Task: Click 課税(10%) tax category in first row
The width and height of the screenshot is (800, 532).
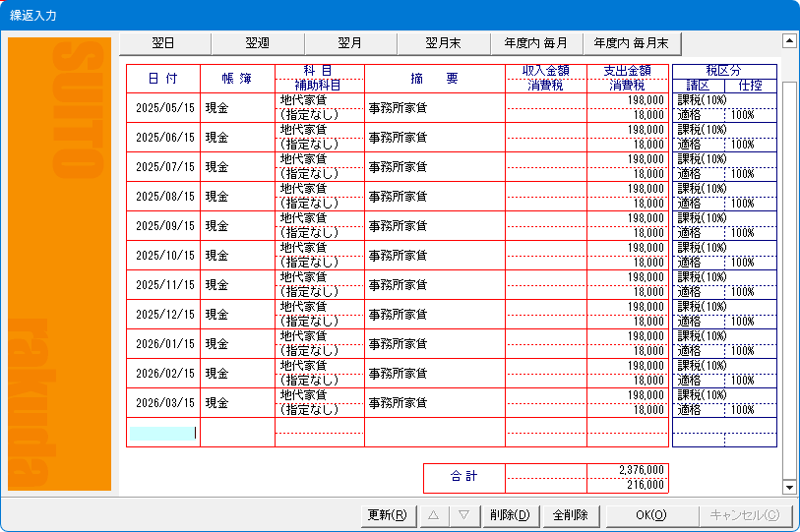Action: [703, 100]
